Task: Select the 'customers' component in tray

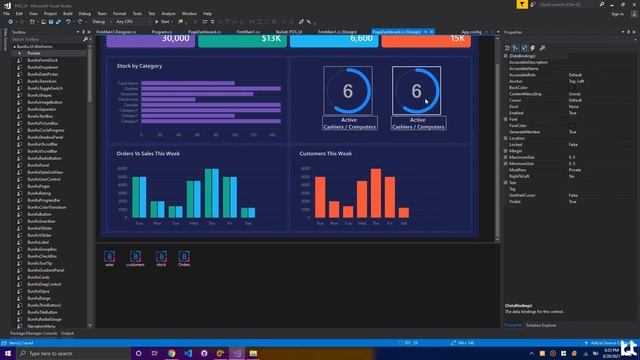Action: [135, 259]
